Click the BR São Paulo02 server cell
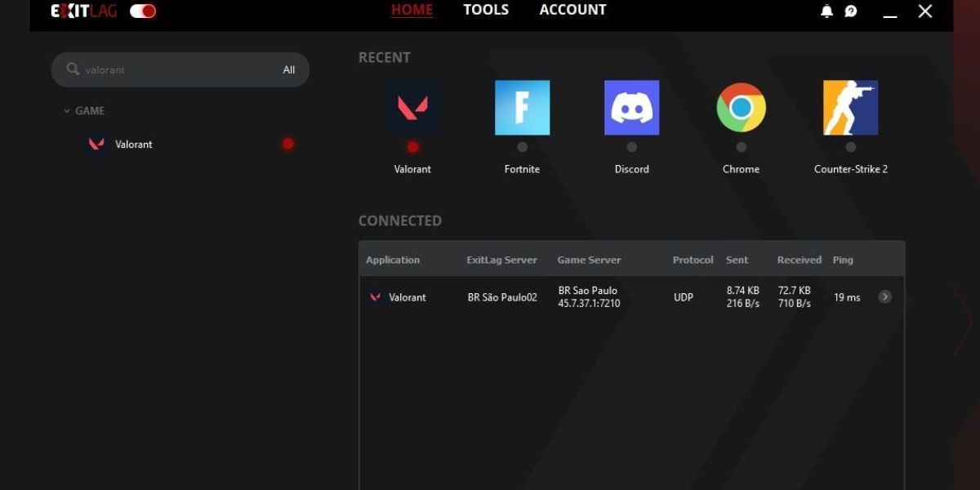Viewport: 980px width, 490px height. pos(502,297)
